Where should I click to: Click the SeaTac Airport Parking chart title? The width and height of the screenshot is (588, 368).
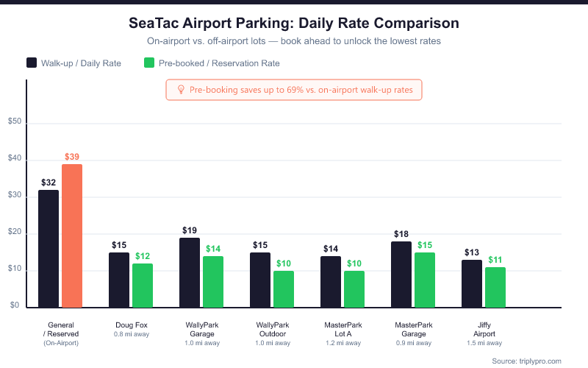294,24
